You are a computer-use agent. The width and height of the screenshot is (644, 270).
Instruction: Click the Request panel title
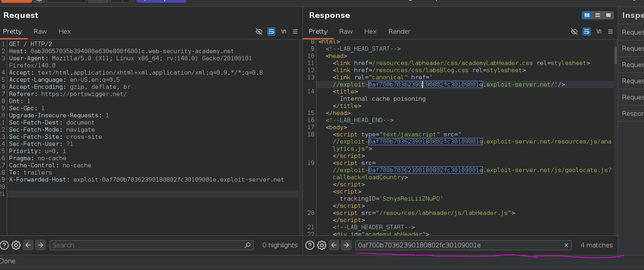(21, 15)
